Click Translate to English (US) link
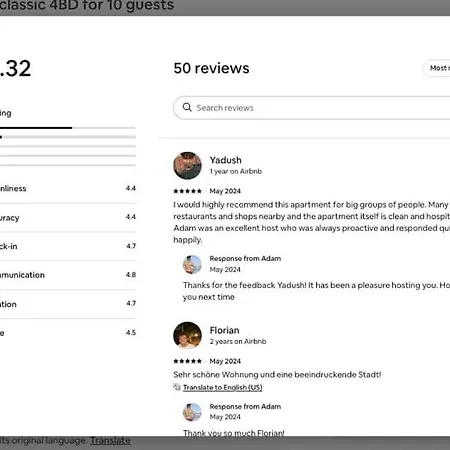The height and width of the screenshot is (450, 450). pos(222,387)
